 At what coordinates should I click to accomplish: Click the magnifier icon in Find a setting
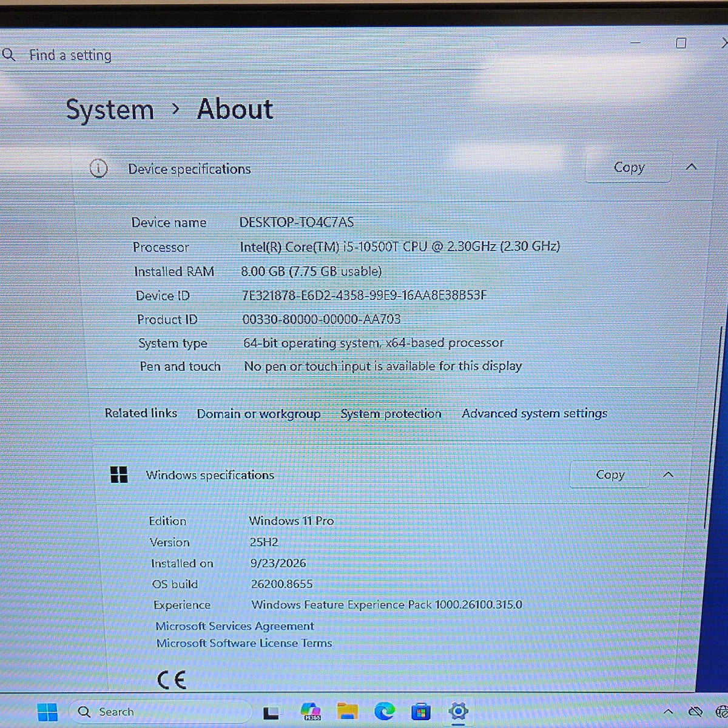click(x=8, y=55)
